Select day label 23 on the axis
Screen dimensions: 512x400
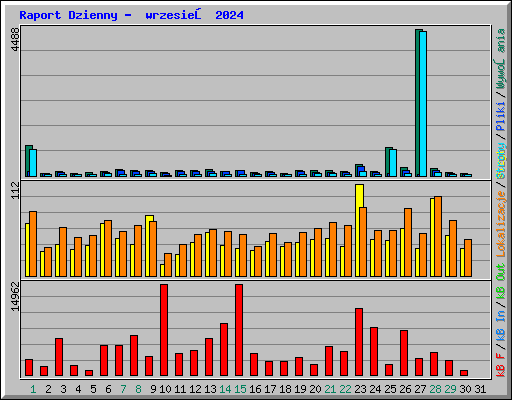click(x=360, y=389)
